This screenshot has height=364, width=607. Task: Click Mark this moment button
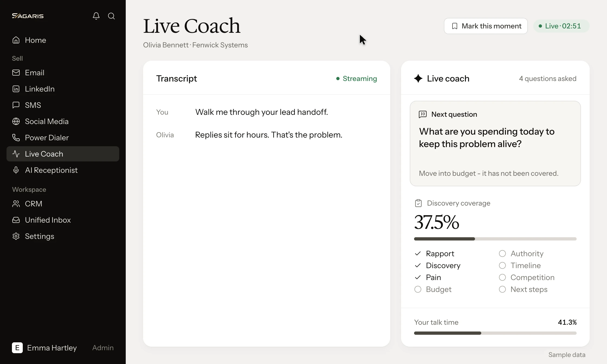[486, 26]
